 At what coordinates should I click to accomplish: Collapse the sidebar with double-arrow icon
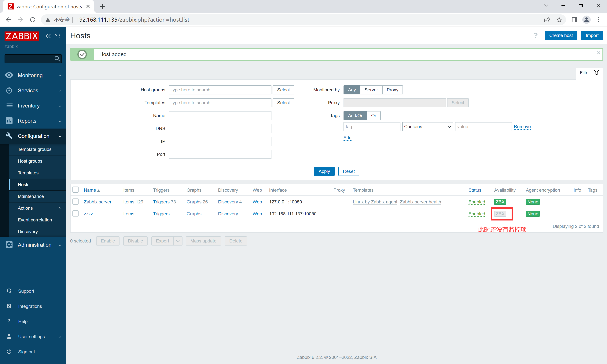pos(48,36)
